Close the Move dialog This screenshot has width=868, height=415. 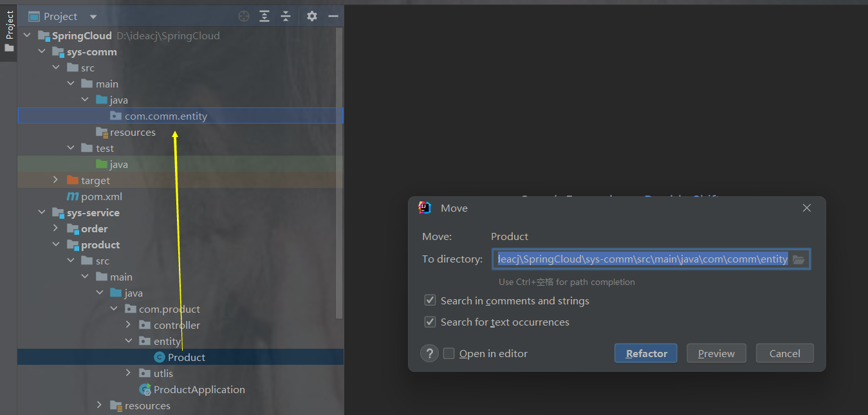click(807, 208)
